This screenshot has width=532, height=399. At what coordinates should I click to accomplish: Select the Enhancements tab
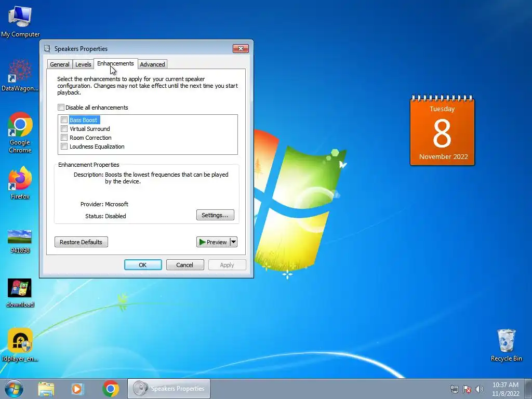[115, 63]
